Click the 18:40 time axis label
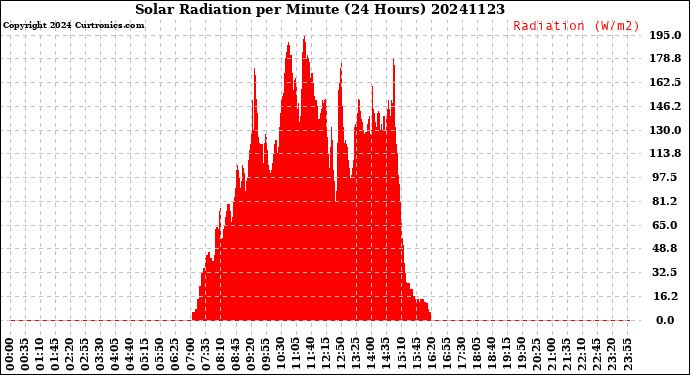 coord(491,355)
